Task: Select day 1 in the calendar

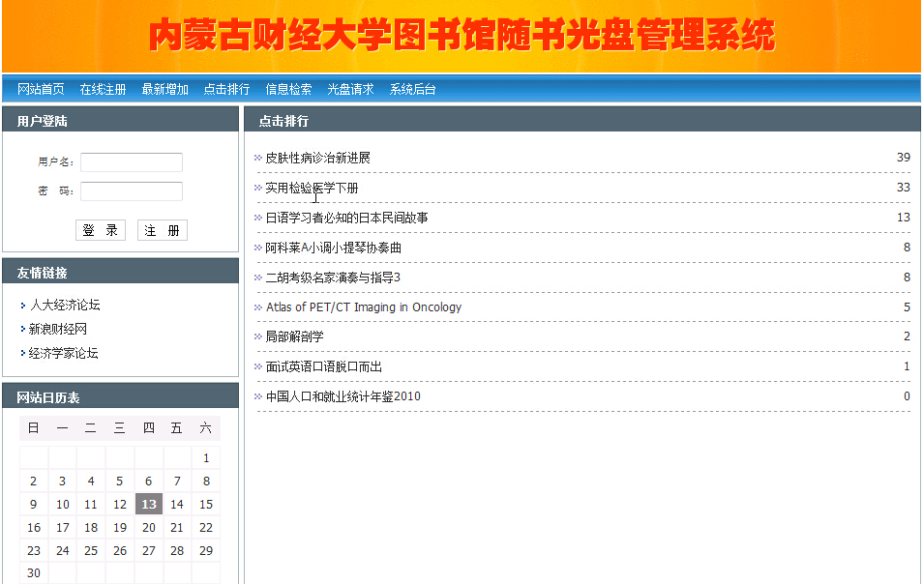Action: coord(206,458)
